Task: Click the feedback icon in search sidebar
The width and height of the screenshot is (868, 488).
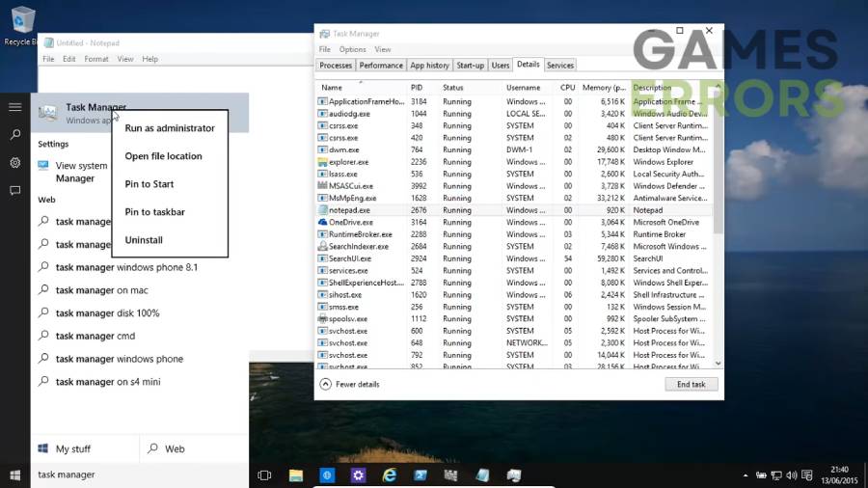Action: (14, 191)
